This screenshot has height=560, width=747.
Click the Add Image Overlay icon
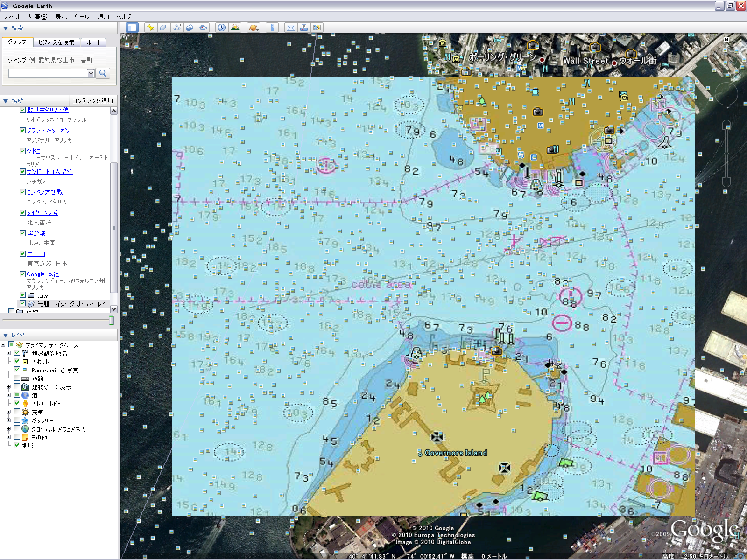click(190, 28)
